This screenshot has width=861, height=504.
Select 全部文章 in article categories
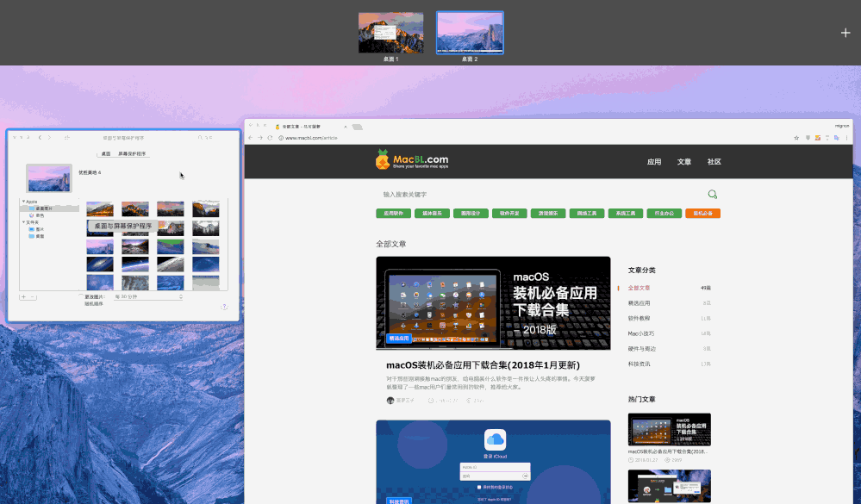(x=640, y=288)
